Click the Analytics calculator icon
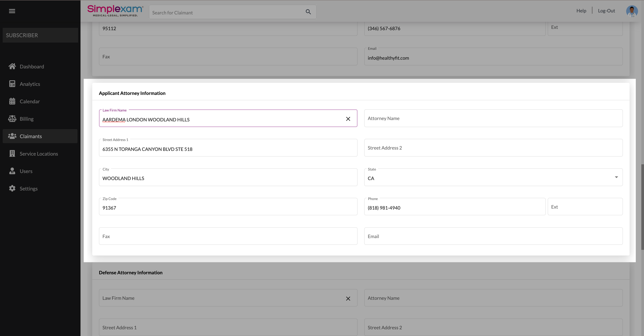 pos(12,84)
